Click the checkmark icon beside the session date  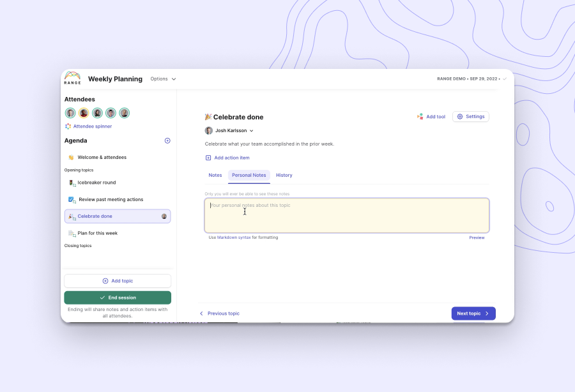point(505,79)
